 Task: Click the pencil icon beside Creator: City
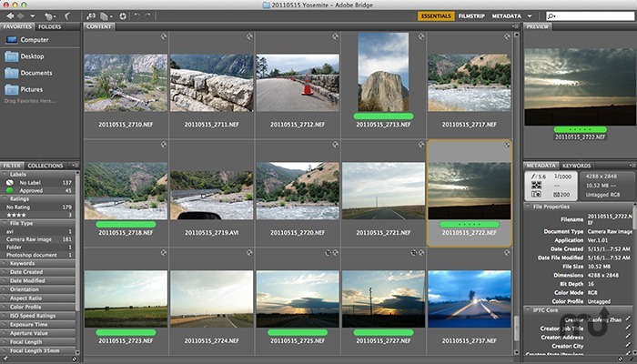click(x=628, y=346)
